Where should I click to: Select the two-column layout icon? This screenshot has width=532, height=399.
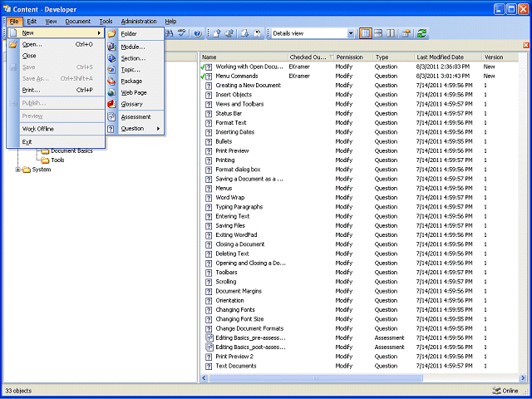point(391,33)
